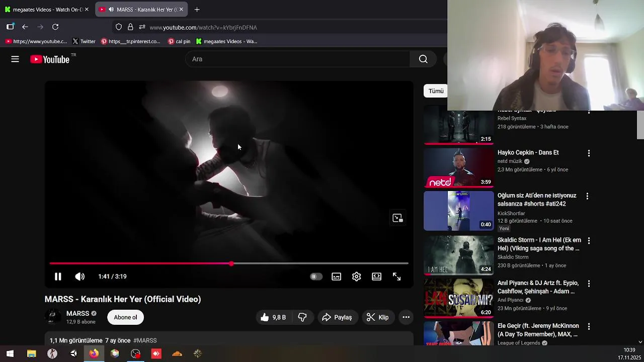This screenshot has height=362, width=644.
Task: Close the MARSS YouTube tab
Action: click(181, 10)
